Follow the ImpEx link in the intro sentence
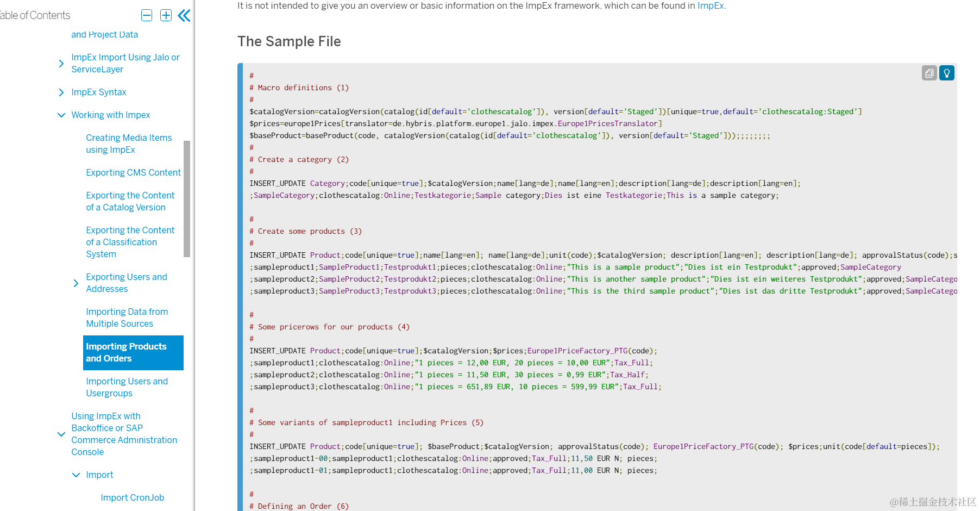 711,6
